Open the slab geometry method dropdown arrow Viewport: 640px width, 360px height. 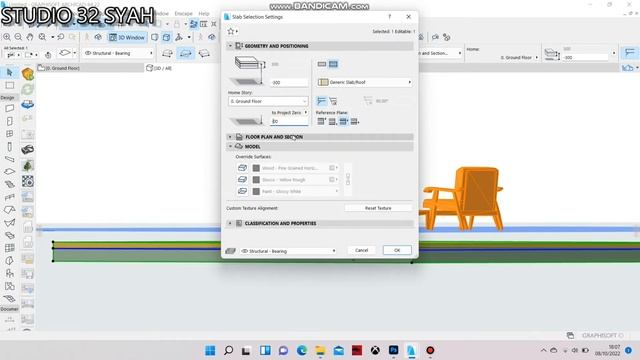click(74, 53)
